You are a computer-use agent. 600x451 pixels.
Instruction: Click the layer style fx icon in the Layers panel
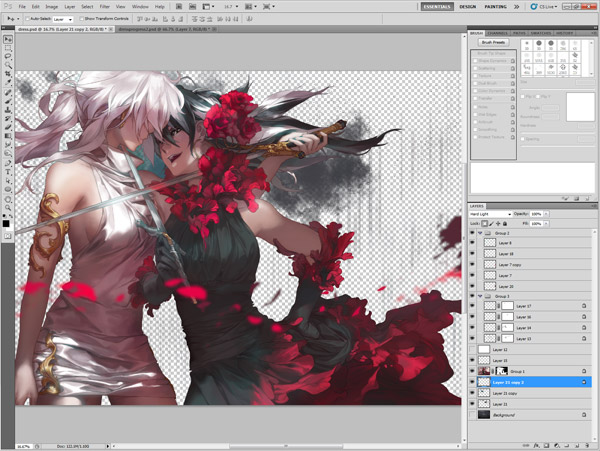tap(536, 446)
